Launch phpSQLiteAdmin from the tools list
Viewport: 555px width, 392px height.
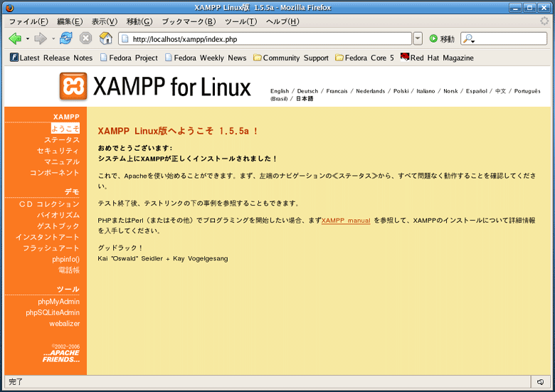coord(53,313)
